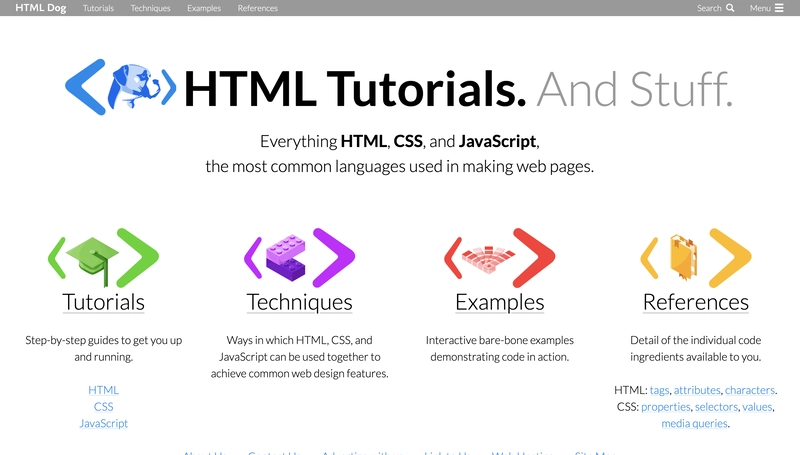Open the HTML tags reference link
Image resolution: width=800 pixels, height=455 pixels.
[x=659, y=390]
